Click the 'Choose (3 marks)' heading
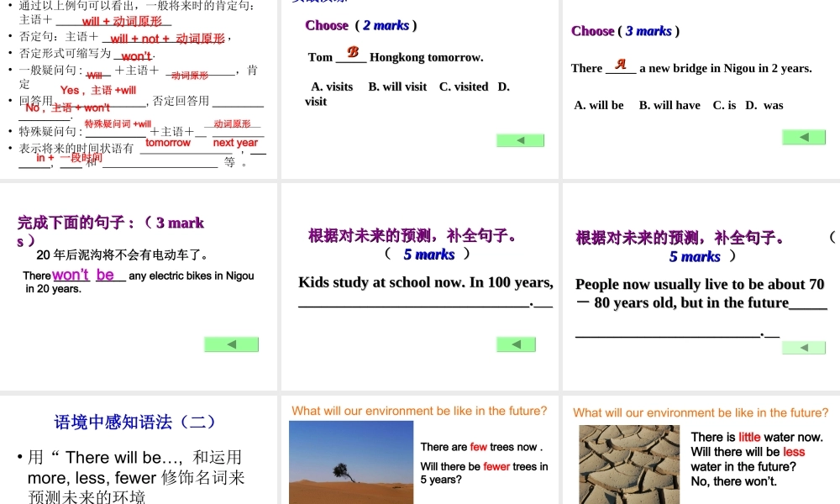The image size is (840, 504). tap(625, 31)
